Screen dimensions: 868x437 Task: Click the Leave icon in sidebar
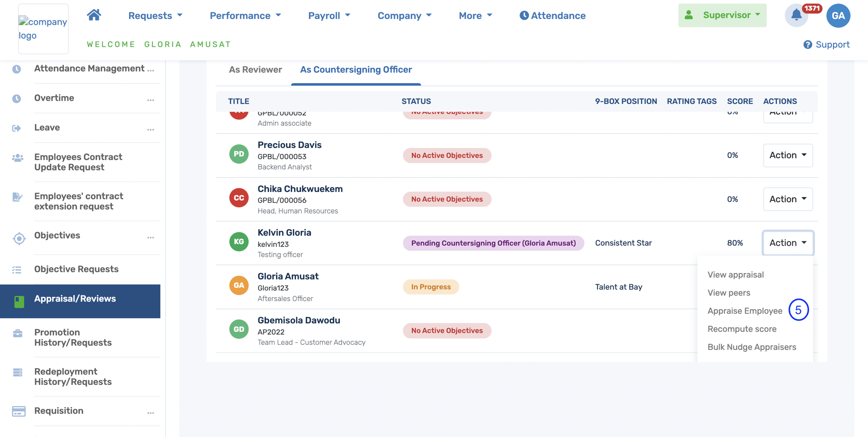tap(17, 128)
